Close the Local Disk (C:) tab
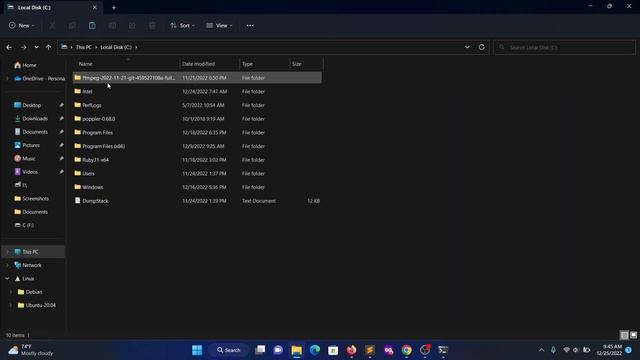 [95, 7]
